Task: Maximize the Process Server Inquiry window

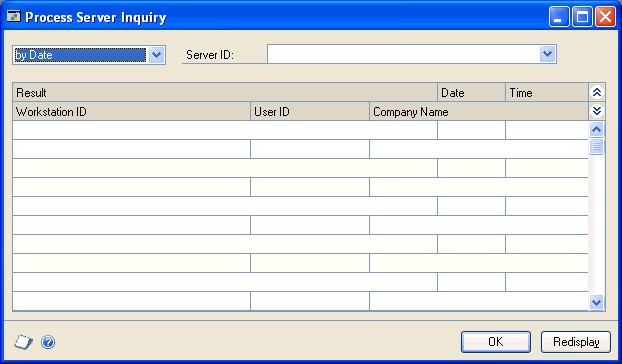Action: 582,17
